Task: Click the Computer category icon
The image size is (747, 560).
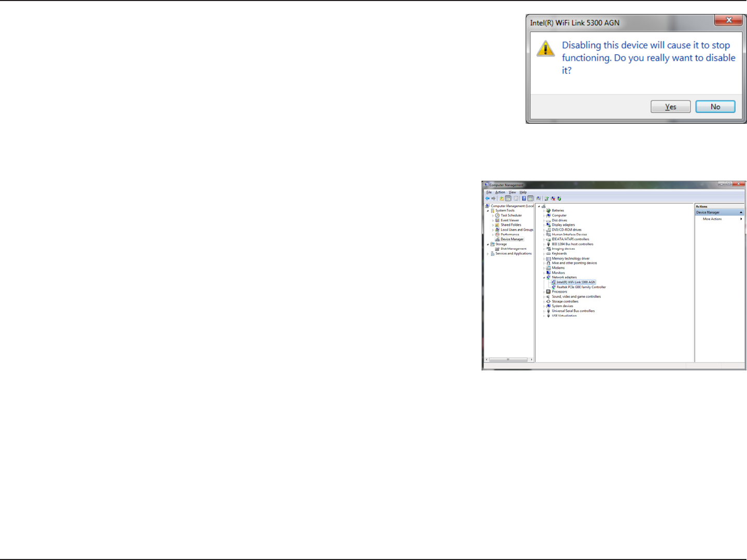Action: 548,216
